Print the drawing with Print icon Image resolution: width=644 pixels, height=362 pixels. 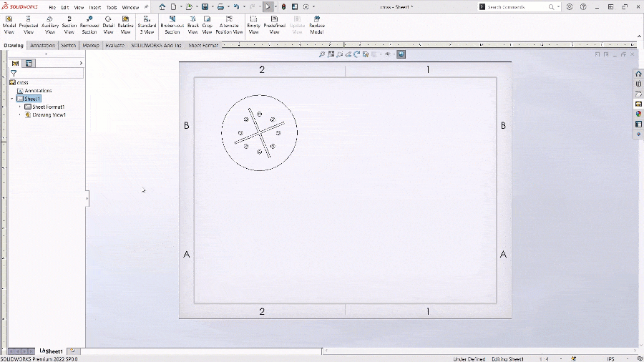click(220, 7)
